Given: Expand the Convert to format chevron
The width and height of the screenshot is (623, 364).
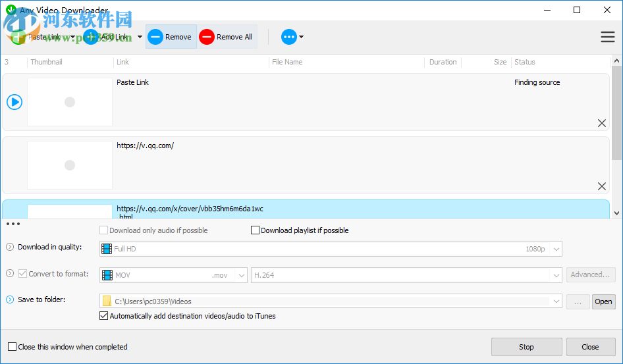Looking at the screenshot, I should click(x=10, y=274).
